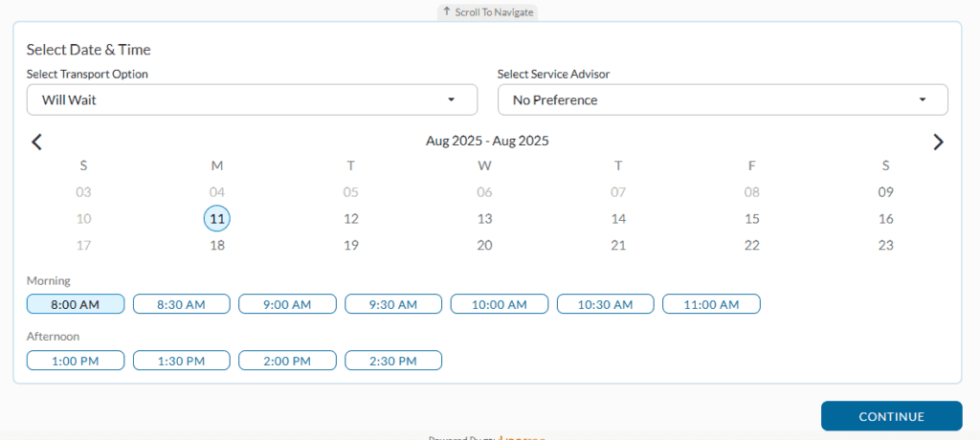Go to previous calendar weeks arrow

(37, 142)
